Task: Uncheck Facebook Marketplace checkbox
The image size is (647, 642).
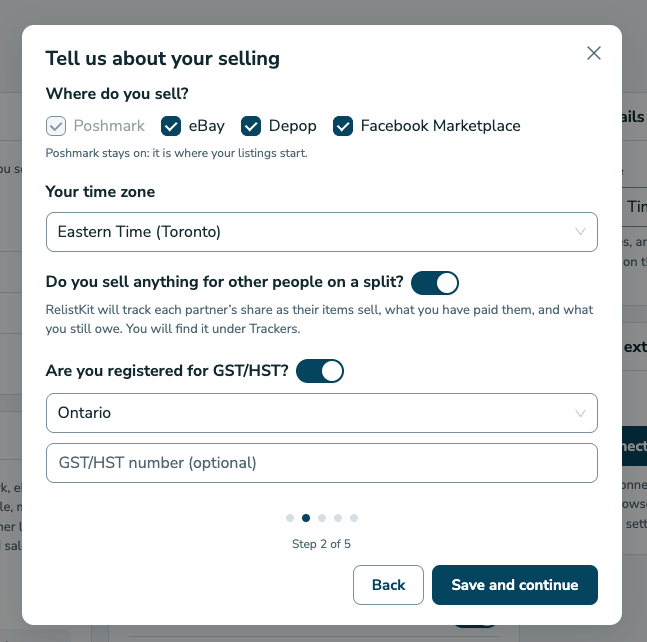Action: pos(343,126)
